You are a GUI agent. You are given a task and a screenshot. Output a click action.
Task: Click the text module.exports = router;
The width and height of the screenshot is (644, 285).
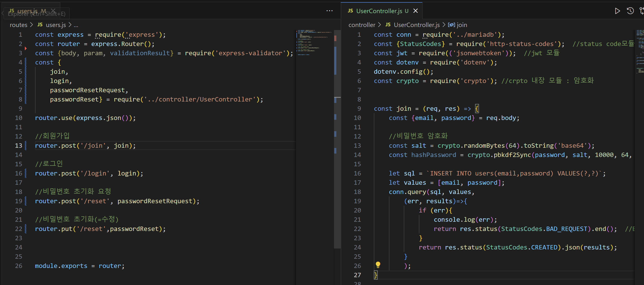pyautogui.click(x=80, y=266)
